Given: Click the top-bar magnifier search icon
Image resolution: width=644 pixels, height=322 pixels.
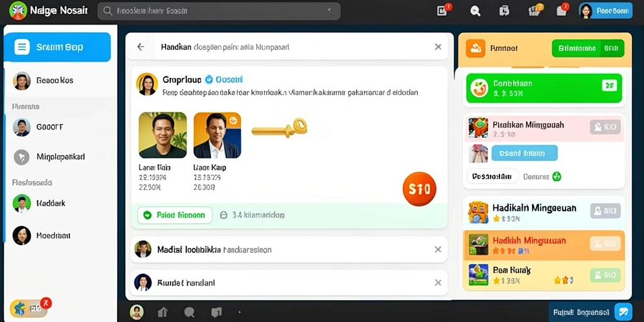Looking at the screenshot, I should click(x=475, y=11).
